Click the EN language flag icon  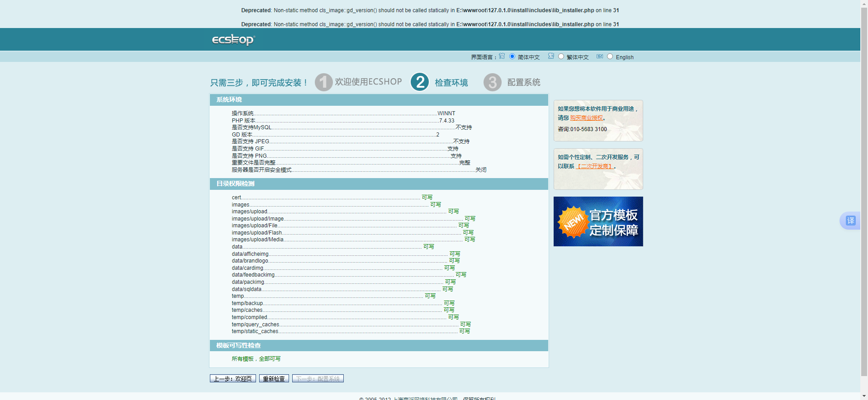tap(600, 56)
